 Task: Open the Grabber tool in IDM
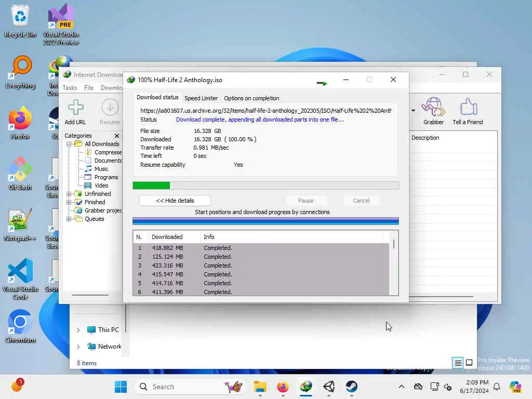click(x=433, y=111)
